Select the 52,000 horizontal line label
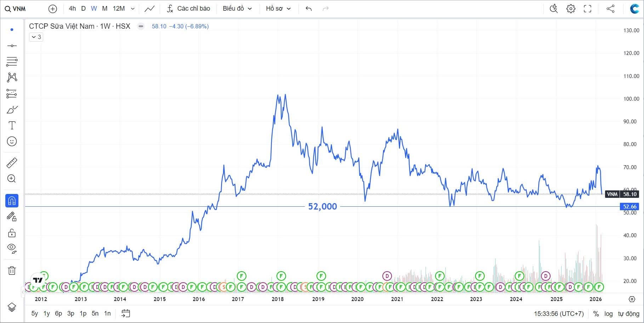644x323 pixels. [x=323, y=206]
